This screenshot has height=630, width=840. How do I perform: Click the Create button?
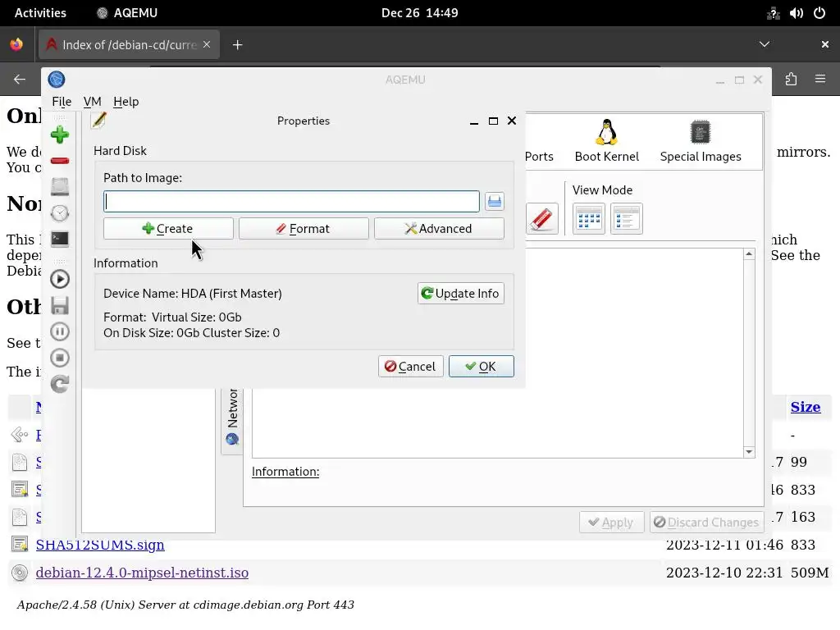[168, 229]
